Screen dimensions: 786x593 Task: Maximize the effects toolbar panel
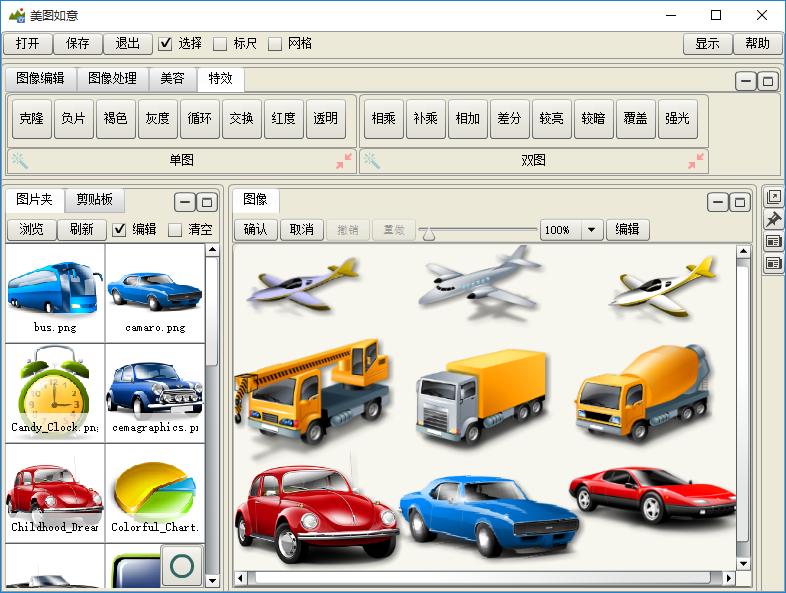tap(767, 81)
